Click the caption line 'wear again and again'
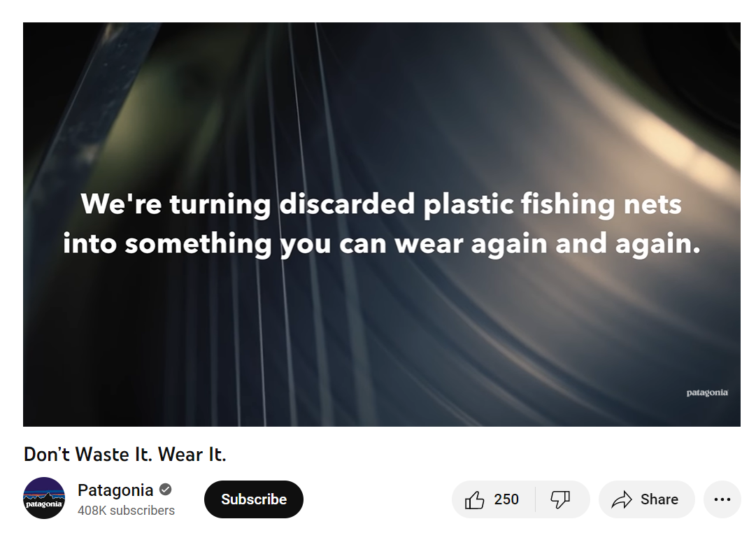Screen dimensions: 756x533 point(381,243)
